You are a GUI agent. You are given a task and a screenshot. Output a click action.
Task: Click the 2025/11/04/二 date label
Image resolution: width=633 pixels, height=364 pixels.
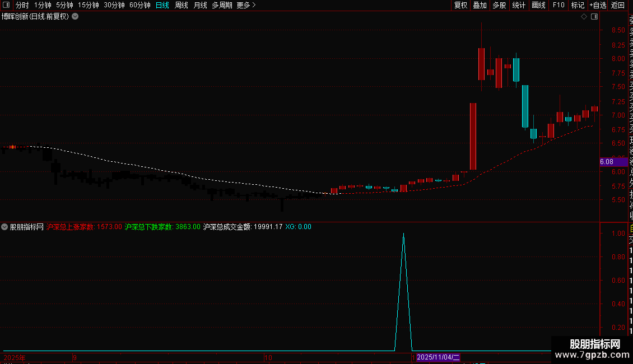click(438, 357)
